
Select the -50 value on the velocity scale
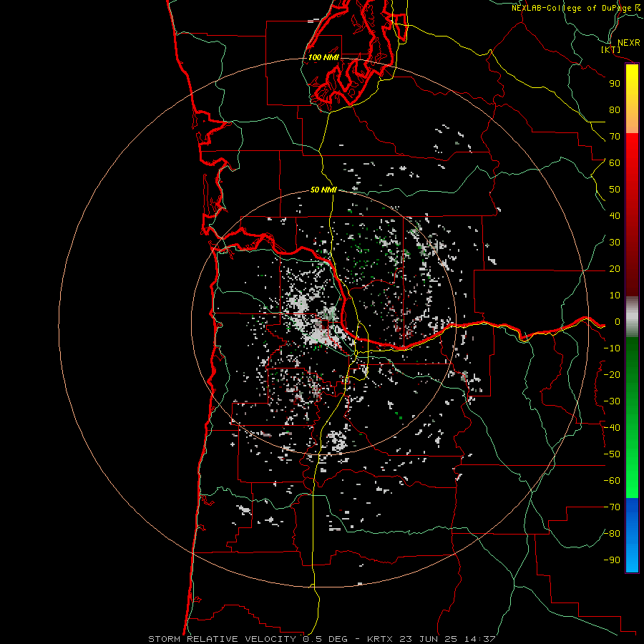[612, 454]
